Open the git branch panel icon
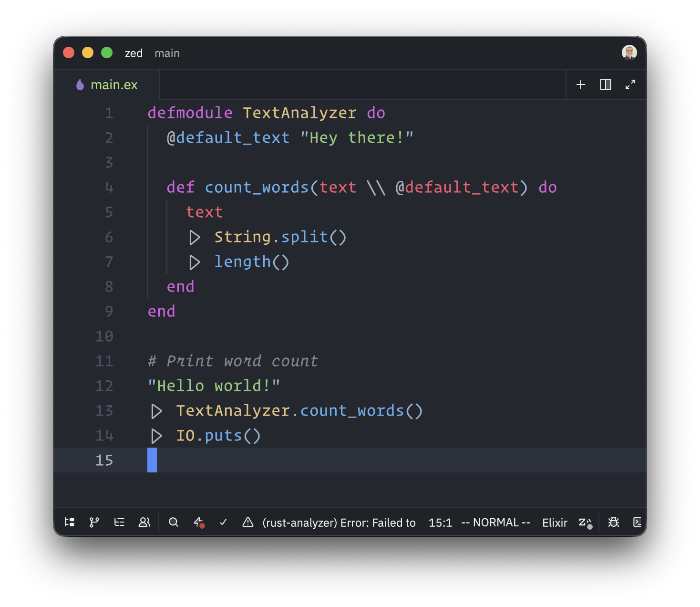Image resolution: width=700 pixels, height=607 pixels. [x=94, y=522]
